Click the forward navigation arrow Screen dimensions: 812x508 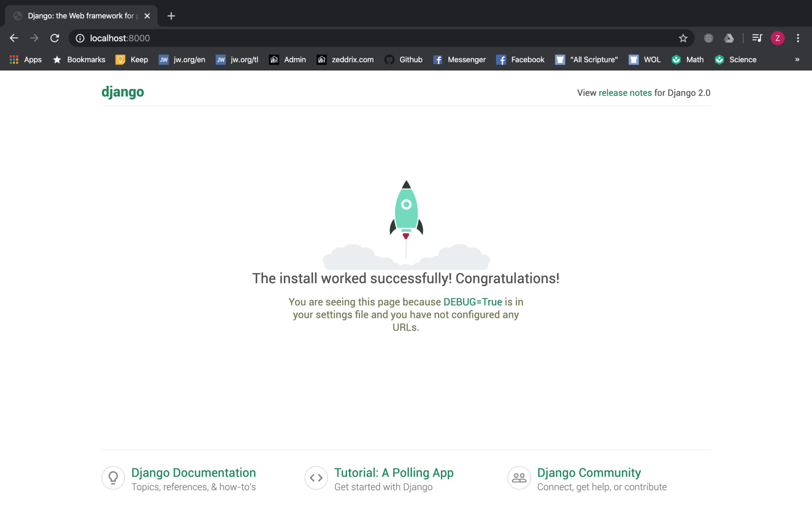[34, 38]
